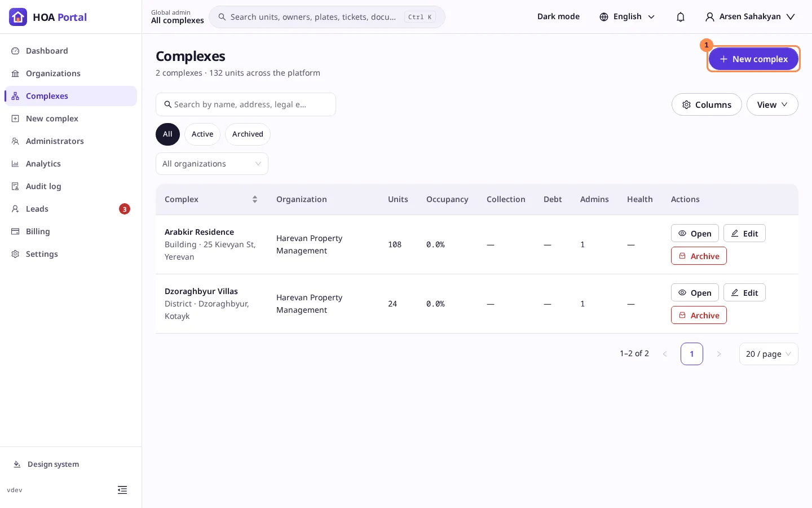Click the Audit log document icon

click(15, 186)
